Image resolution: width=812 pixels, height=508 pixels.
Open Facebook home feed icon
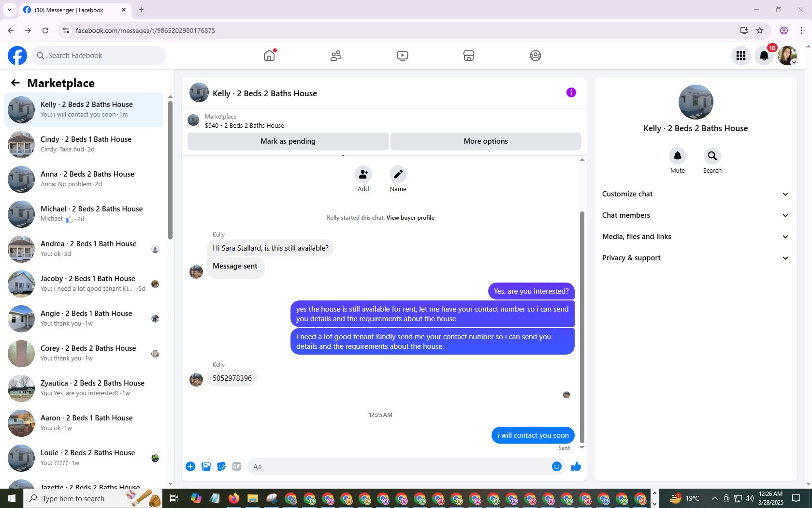(x=269, y=56)
